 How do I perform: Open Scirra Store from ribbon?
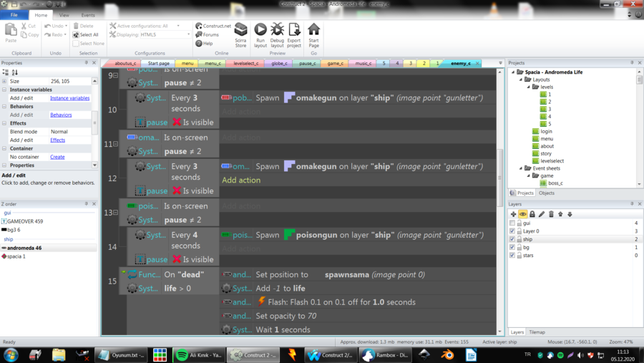coord(240,35)
